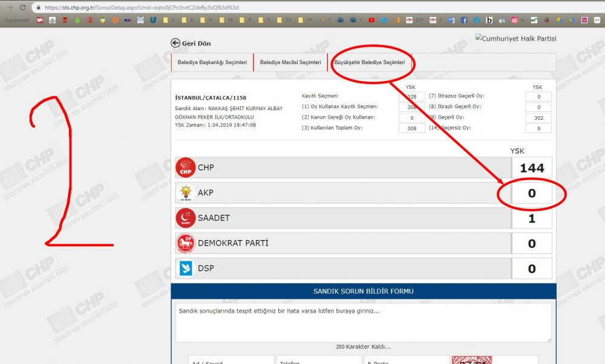605x364 pixels.
Task: Open the TV bookmarks folder
Action: coord(284,20)
